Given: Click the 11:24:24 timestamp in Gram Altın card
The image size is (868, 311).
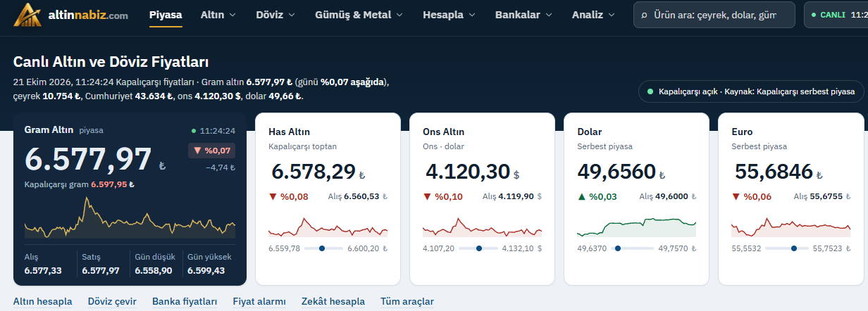Looking at the screenshot, I should 218,131.
